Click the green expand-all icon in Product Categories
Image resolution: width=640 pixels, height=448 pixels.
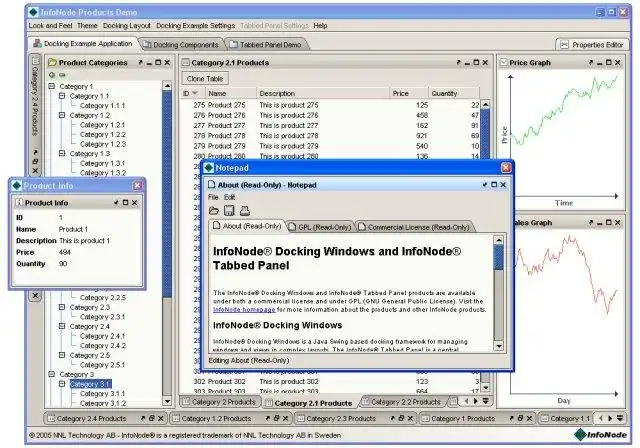[x=52, y=75]
